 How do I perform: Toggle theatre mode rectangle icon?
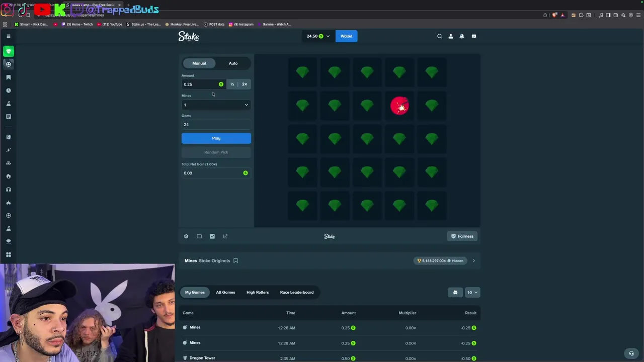pyautogui.click(x=199, y=236)
